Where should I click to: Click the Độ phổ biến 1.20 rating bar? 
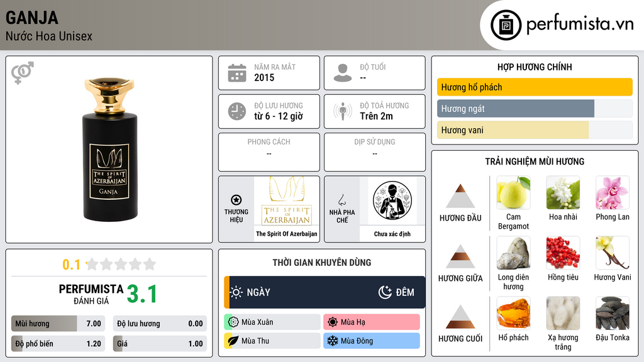click(58, 344)
